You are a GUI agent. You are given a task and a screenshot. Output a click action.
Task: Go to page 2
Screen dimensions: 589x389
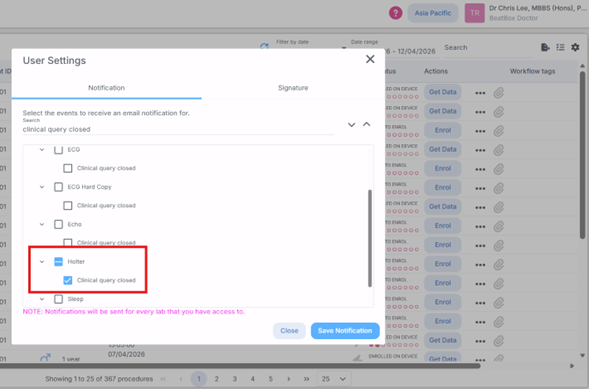click(x=216, y=379)
